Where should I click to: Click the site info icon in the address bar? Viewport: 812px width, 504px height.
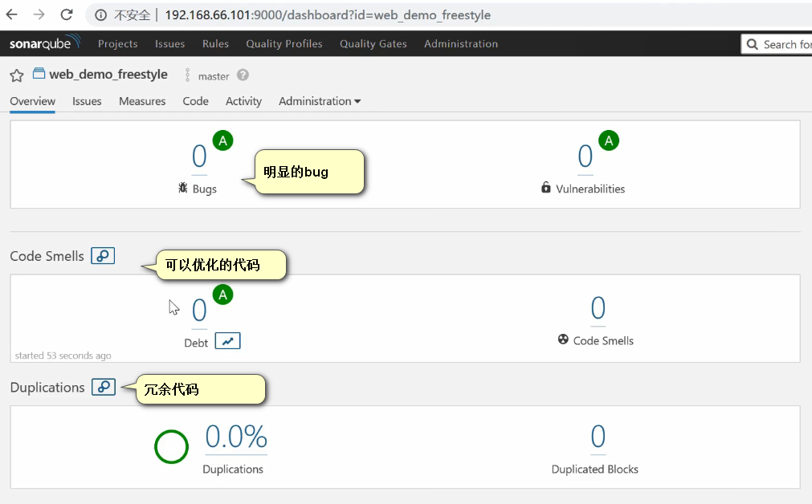coord(100,15)
